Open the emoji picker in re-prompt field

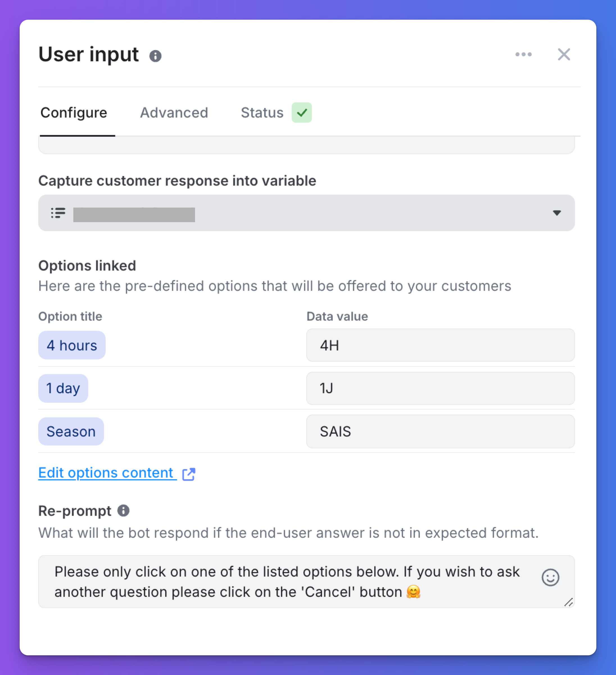[x=550, y=578]
